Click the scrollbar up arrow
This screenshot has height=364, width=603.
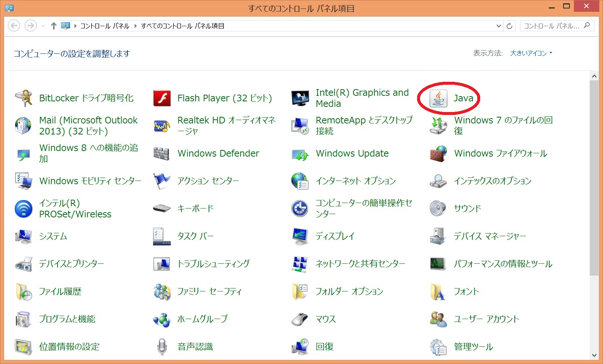click(x=594, y=76)
